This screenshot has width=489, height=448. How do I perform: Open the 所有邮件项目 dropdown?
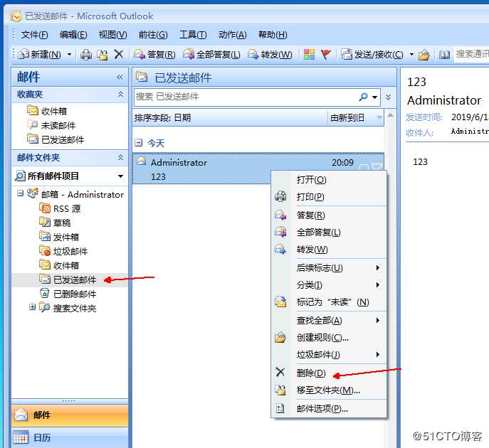tap(120, 176)
